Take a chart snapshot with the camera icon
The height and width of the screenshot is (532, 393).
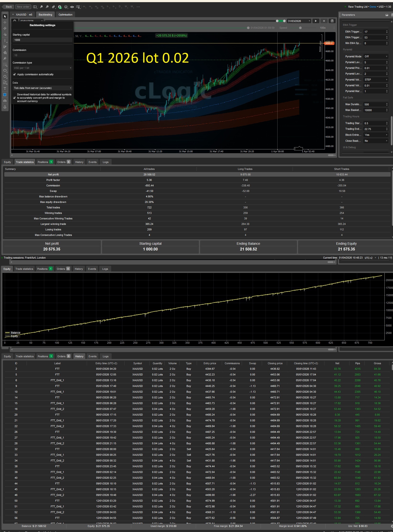(x=5, y=101)
